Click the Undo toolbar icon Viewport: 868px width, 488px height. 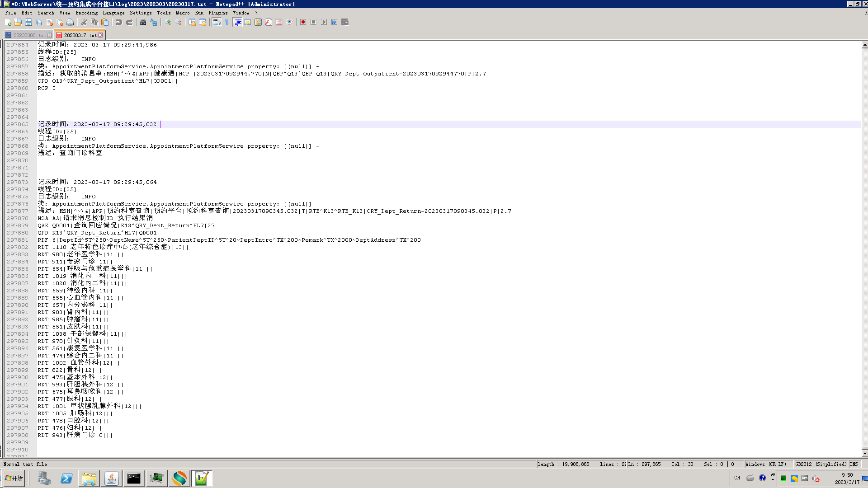pos(119,22)
